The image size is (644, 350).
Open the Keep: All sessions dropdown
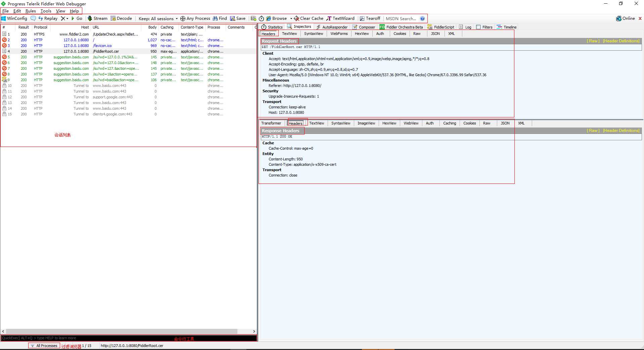158,18
